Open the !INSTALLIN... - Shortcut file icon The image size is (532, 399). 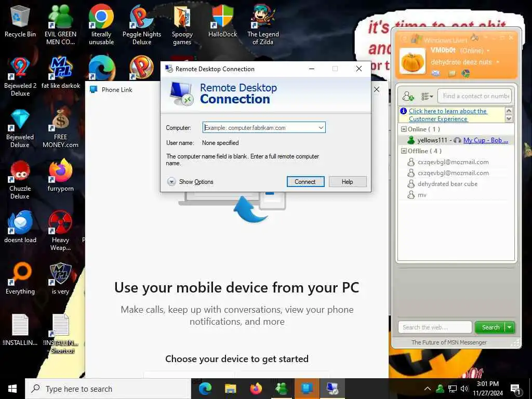click(60, 334)
